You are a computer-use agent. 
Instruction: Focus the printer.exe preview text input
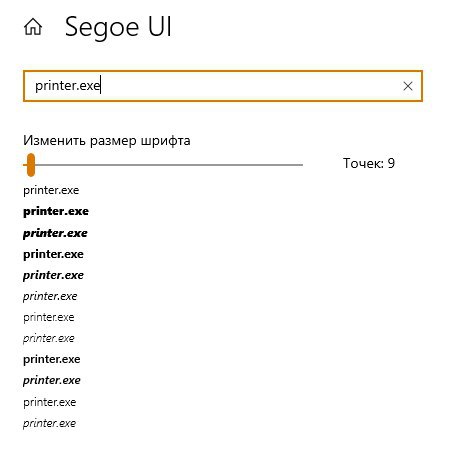pos(223,86)
